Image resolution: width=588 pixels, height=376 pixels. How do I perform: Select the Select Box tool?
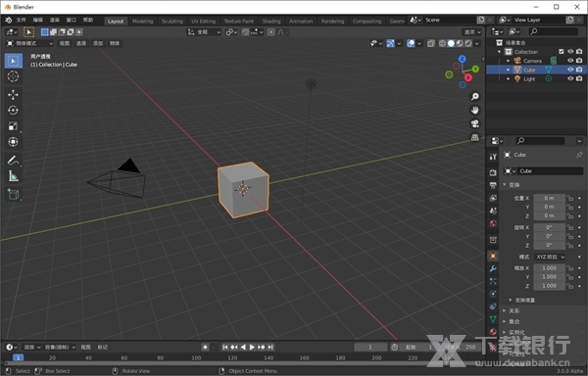[13, 61]
